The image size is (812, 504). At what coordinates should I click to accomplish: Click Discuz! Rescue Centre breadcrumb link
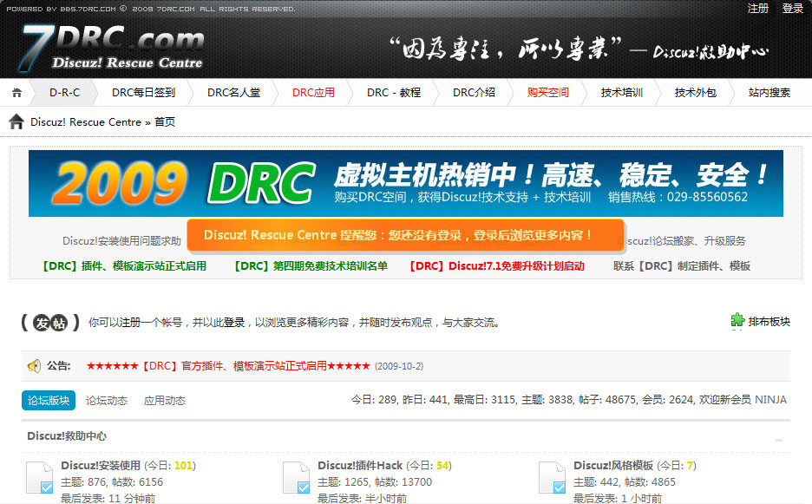[86, 122]
